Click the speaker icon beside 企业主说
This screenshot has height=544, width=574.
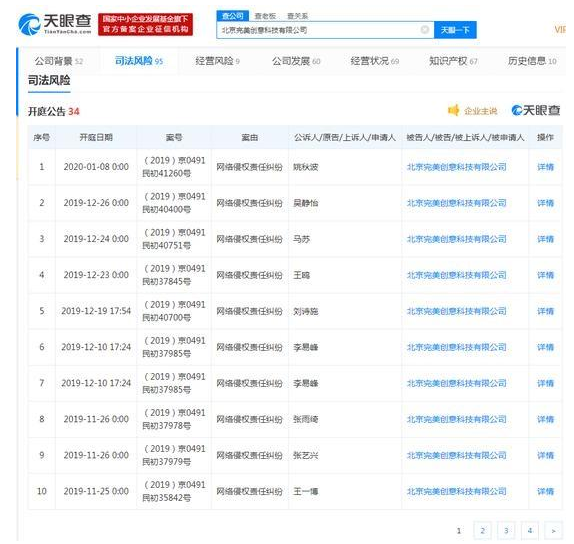pos(454,110)
